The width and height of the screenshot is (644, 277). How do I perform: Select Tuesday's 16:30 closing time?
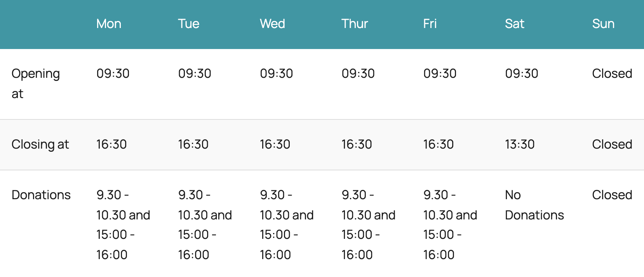(x=193, y=144)
